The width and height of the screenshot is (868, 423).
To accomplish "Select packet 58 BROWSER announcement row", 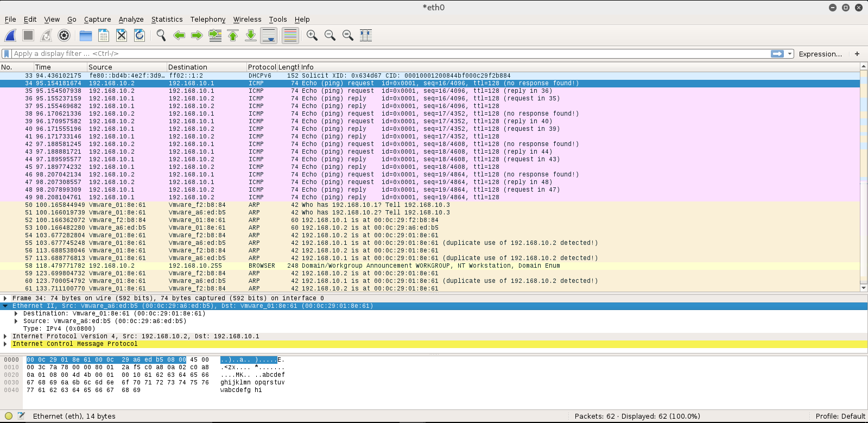I will (430, 266).
